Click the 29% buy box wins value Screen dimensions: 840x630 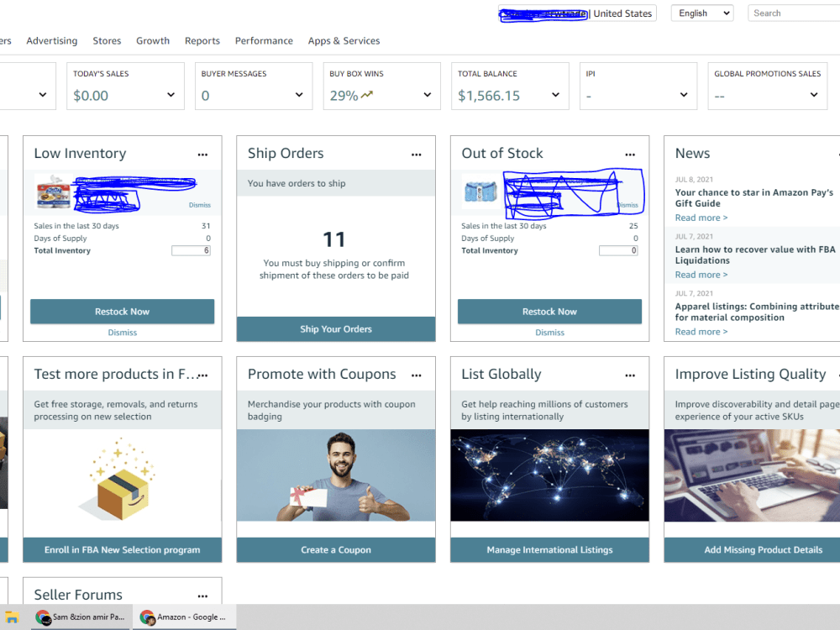[344, 96]
